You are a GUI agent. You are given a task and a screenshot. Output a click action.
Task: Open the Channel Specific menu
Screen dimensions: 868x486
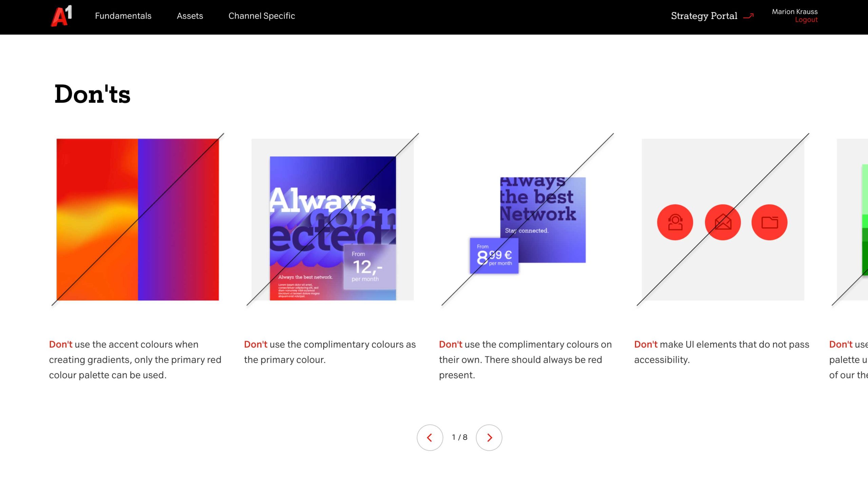click(261, 16)
